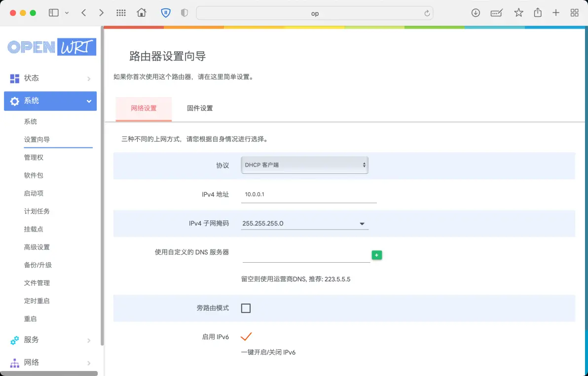The image size is (588, 376).
Task: Bookmark page with star icon
Action: 518,13
